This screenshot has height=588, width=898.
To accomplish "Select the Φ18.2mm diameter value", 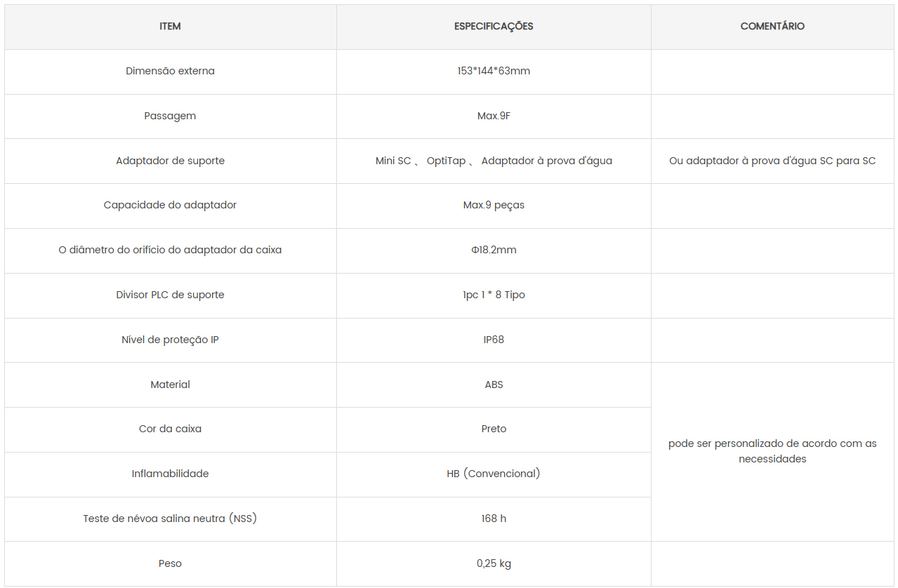I will coord(494,250).
